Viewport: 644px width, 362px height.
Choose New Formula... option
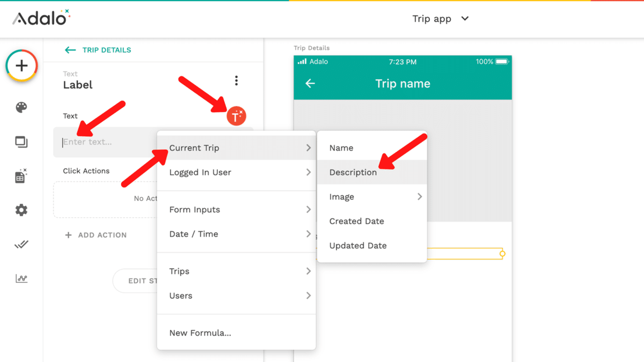click(x=236, y=333)
